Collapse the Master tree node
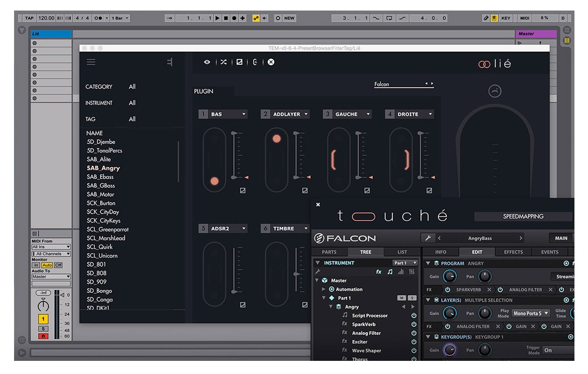The image size is (588, 374). point(317,281)
